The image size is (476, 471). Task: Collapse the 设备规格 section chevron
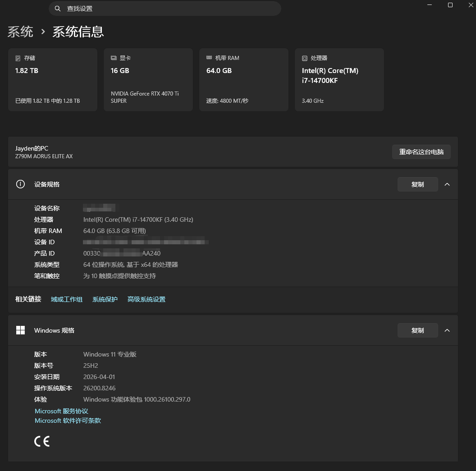(447, 184)
